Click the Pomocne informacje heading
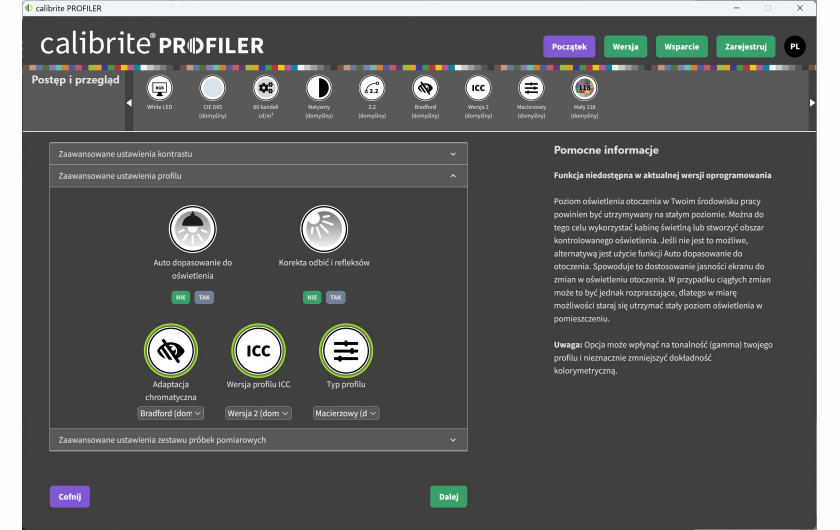Screen dimensions: 840x530 [x=606, y=151]
